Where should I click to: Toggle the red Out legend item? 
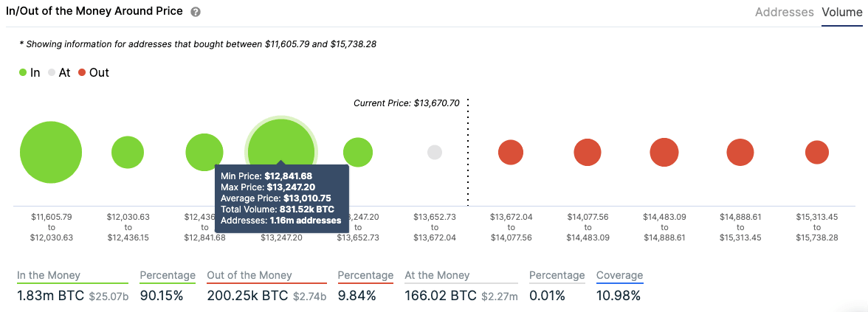pyautogui.click(x=93, y=73)
